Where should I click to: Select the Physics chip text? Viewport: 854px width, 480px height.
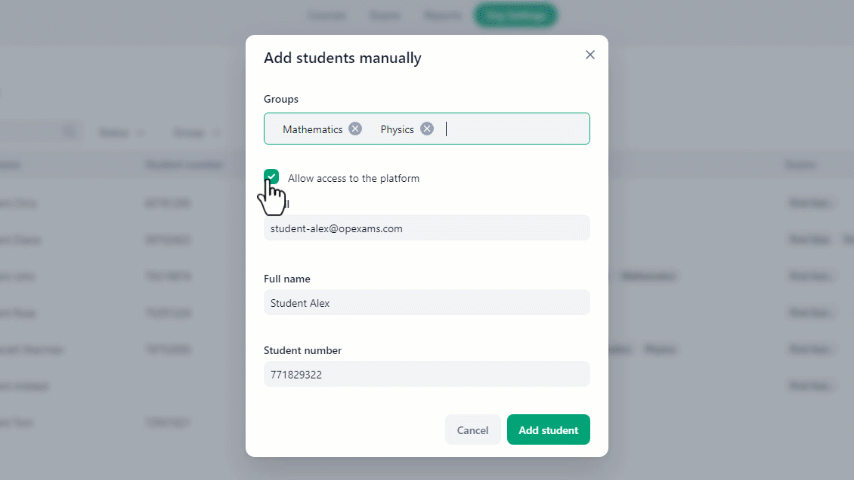pyautogui.click(x=397, y=129)
